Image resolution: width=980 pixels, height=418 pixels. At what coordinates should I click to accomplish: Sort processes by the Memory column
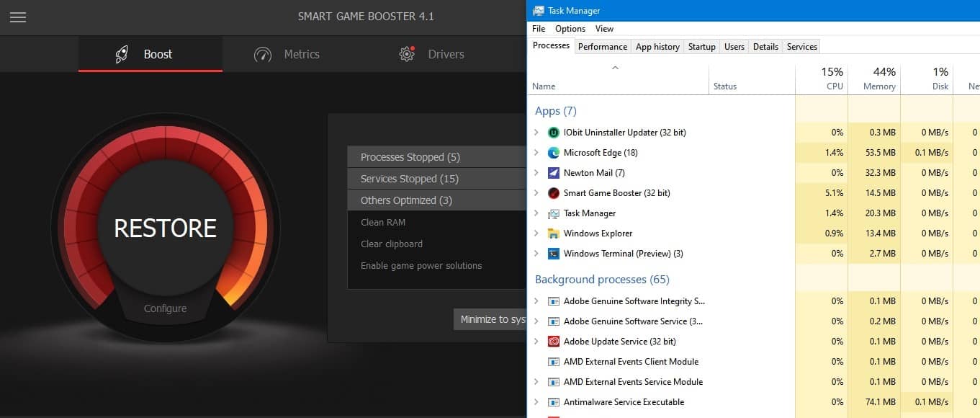[x=874, y=79]
